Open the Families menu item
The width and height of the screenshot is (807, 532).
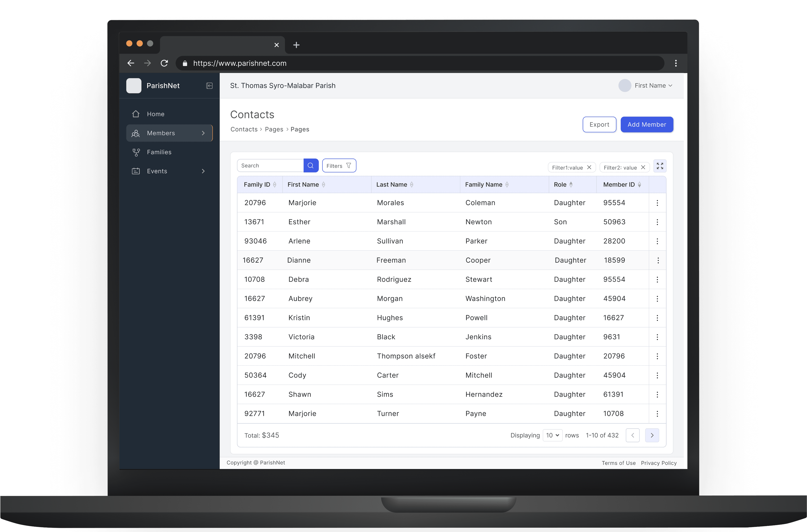[x=169, y=152]
